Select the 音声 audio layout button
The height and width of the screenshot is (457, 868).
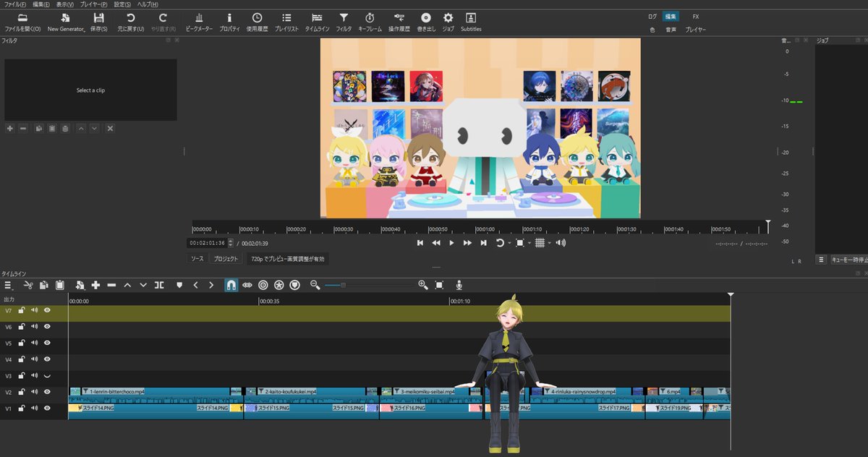[x=671, y=30]
